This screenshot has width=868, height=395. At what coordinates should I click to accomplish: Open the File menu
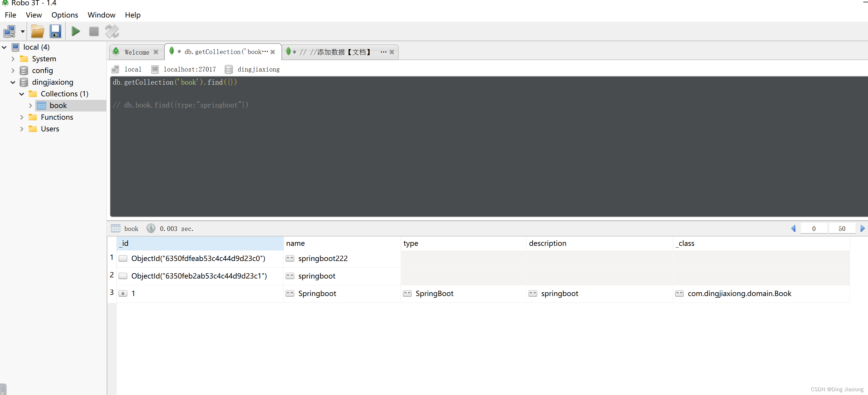click(11, 15)
